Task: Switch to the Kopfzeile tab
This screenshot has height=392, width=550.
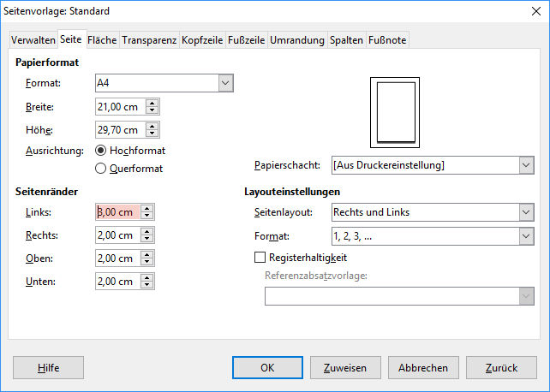Action: [x=202, y=40]
